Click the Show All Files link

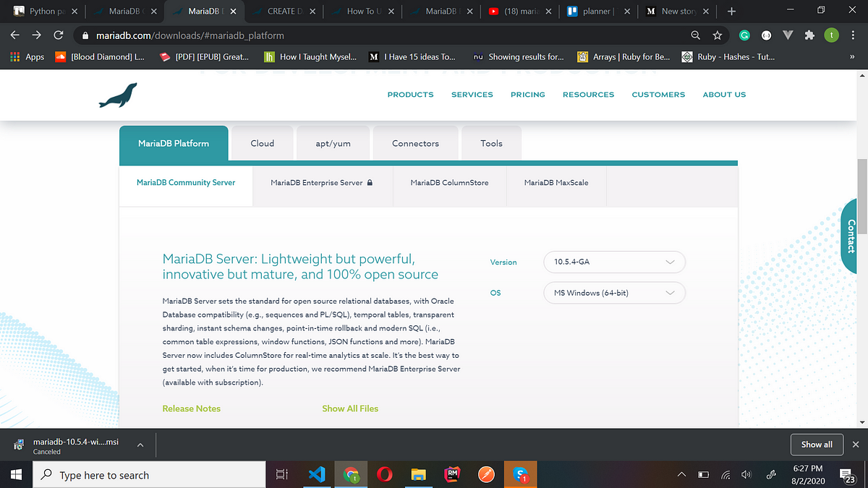pyautogui.click(x=350, y=408)
